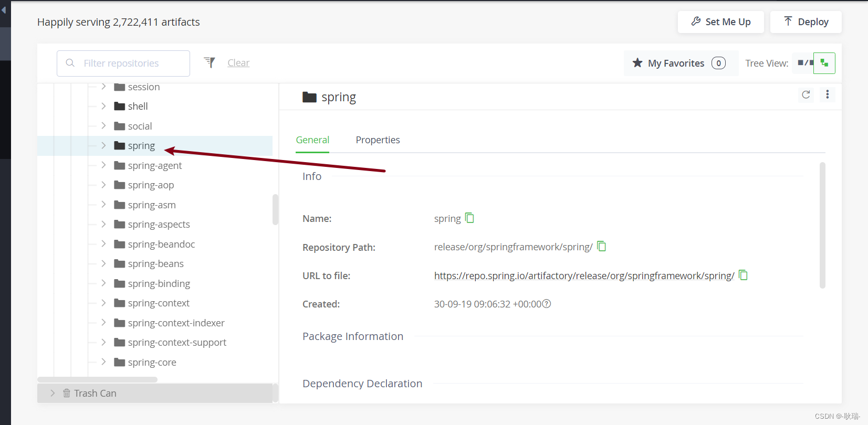Click the spring-asm folder icon

click(120, 205)
